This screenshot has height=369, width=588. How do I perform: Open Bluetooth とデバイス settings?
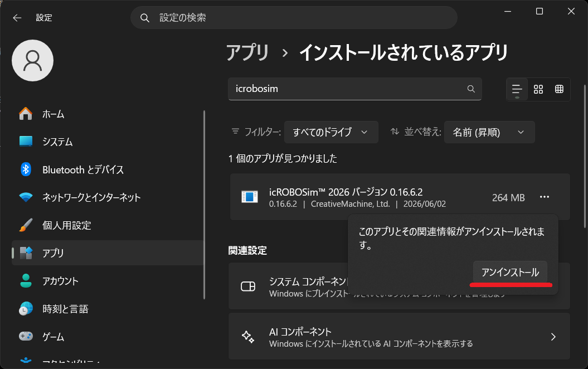coord(107,169)
